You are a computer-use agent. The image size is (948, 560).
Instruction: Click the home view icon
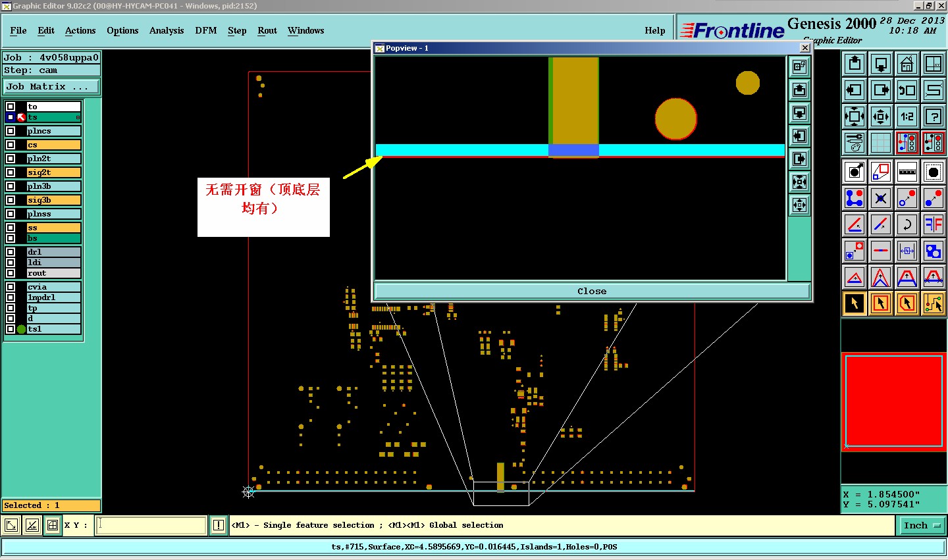pos(907,64)
